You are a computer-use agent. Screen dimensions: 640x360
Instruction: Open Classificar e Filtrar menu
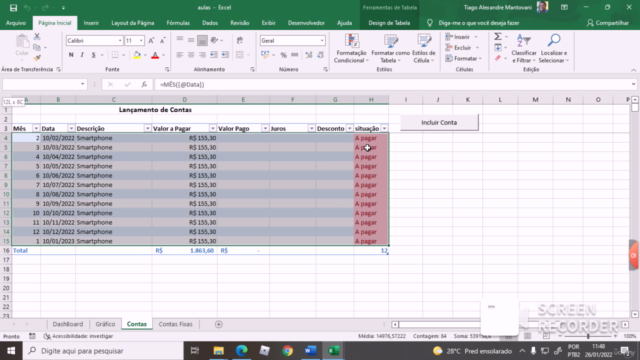[524, 49]
